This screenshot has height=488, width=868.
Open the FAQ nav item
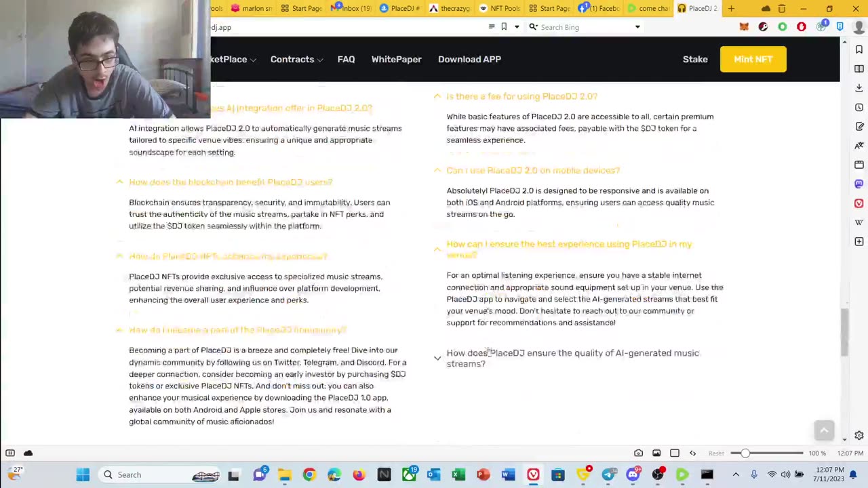coord(346,59)
